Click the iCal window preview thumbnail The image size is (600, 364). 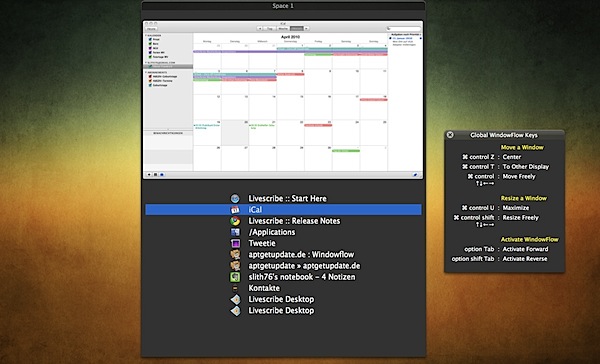(x=283, y=100)
